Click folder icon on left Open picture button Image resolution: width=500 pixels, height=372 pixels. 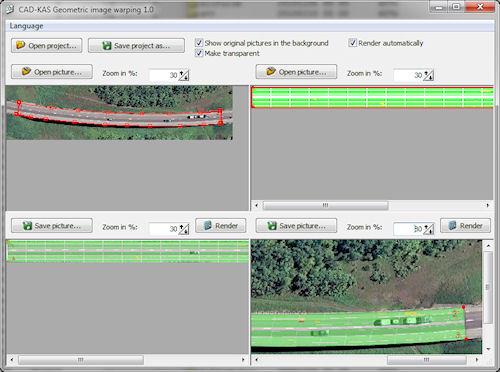pyautogui.click(x=26, y=71)
